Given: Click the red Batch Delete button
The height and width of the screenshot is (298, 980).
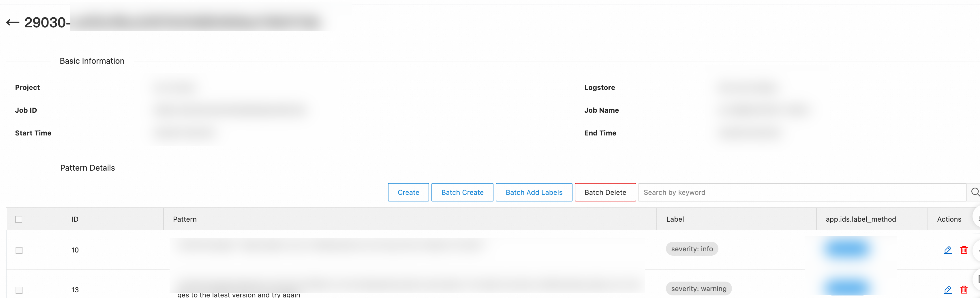Looking at the screenshot, I should (x=605, y=192).
